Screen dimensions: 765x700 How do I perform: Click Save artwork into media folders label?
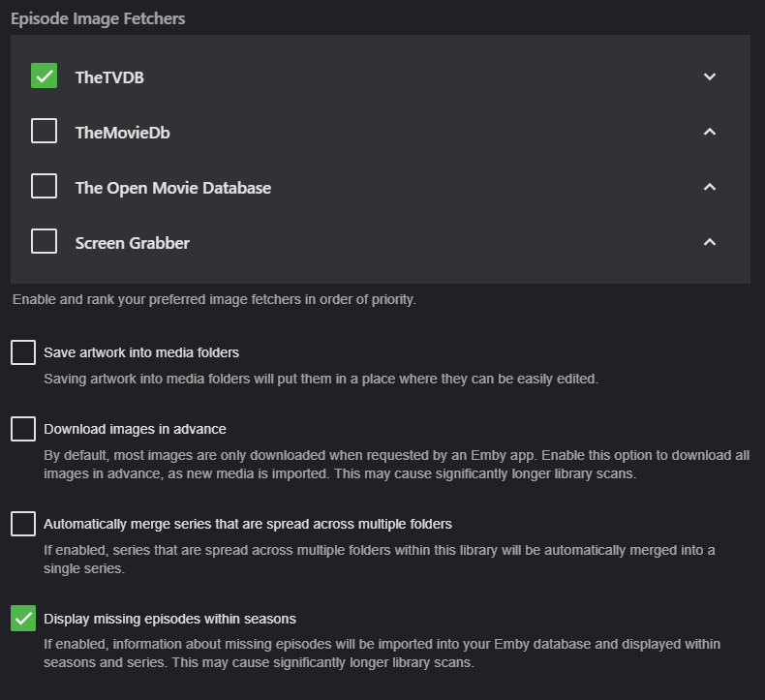click(x=141, y=352)
